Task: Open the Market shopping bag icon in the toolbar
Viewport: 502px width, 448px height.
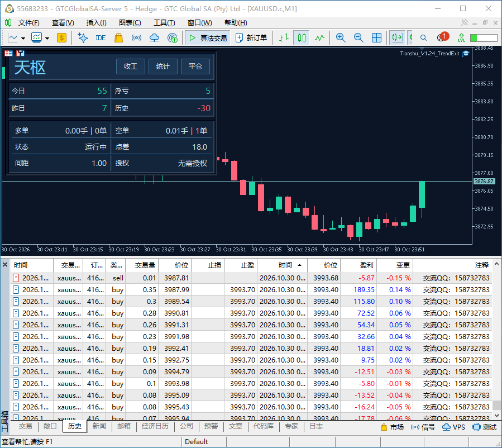Action: coord(118,38)
